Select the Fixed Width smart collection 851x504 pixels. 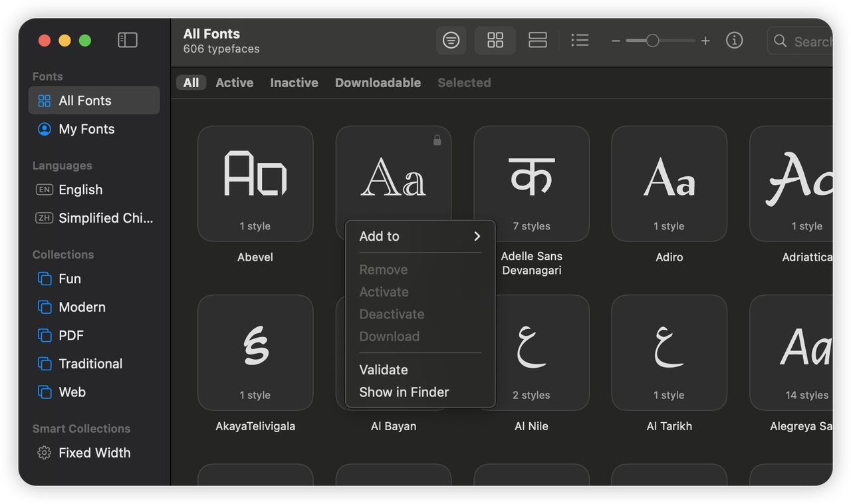(94, 453)
